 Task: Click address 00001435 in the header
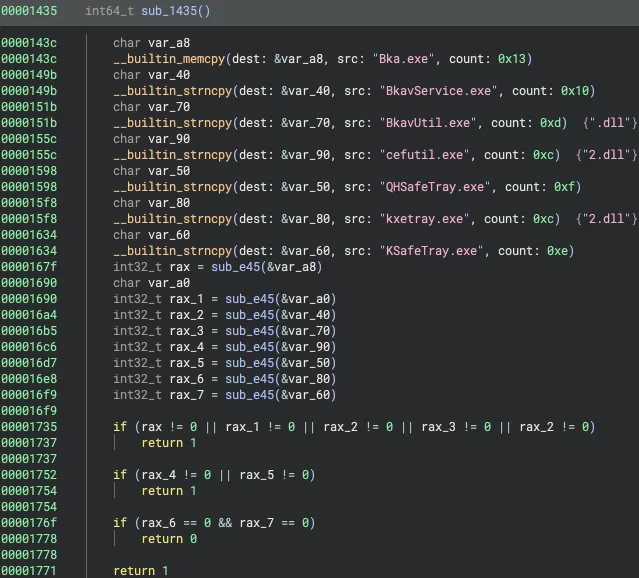29,11
